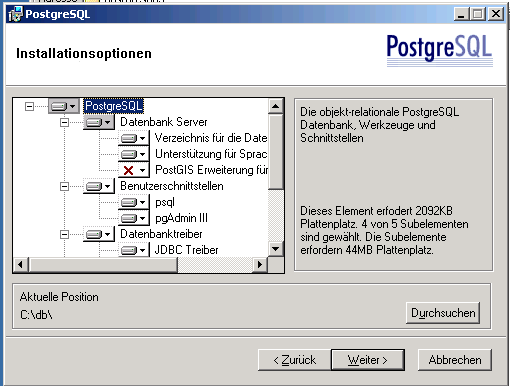The image size is (510, 386).
Task: Click the tree scroll up arrow
Action: coord(276,106)
